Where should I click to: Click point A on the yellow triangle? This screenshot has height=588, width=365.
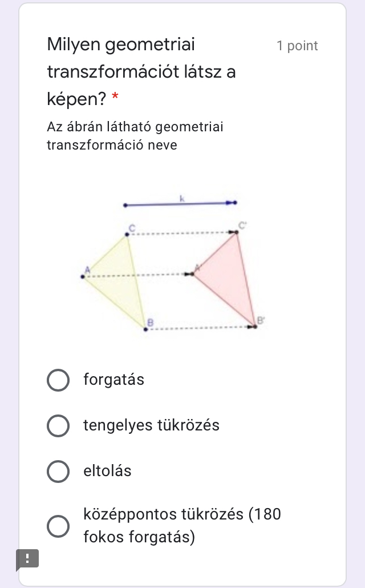(83, 277)
